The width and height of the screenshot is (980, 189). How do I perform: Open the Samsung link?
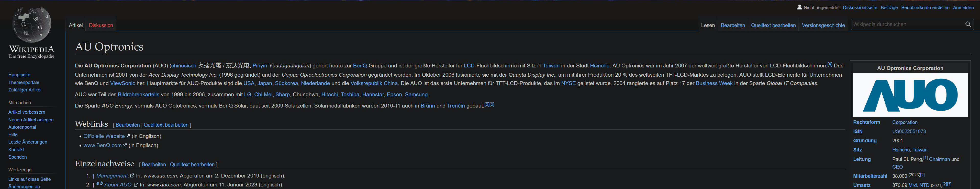(416, 95)
